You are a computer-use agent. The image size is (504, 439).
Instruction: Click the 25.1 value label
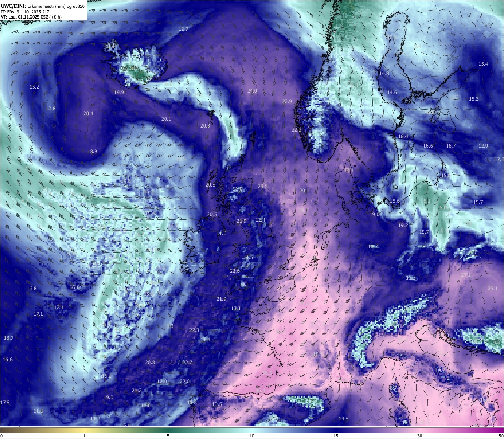pos(493,288)
